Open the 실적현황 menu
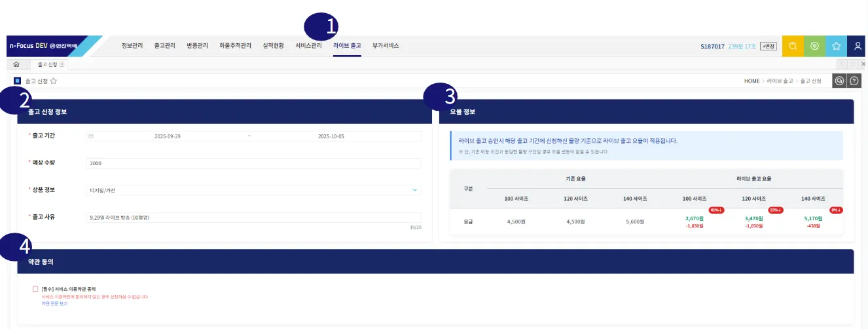 [x=273, y=46]
